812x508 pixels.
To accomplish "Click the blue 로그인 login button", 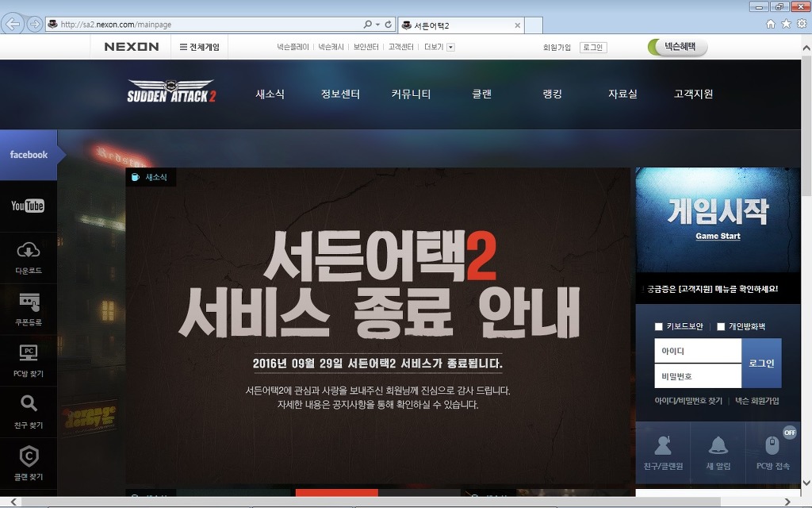I will pyautogui.click(x=761, y=363).
